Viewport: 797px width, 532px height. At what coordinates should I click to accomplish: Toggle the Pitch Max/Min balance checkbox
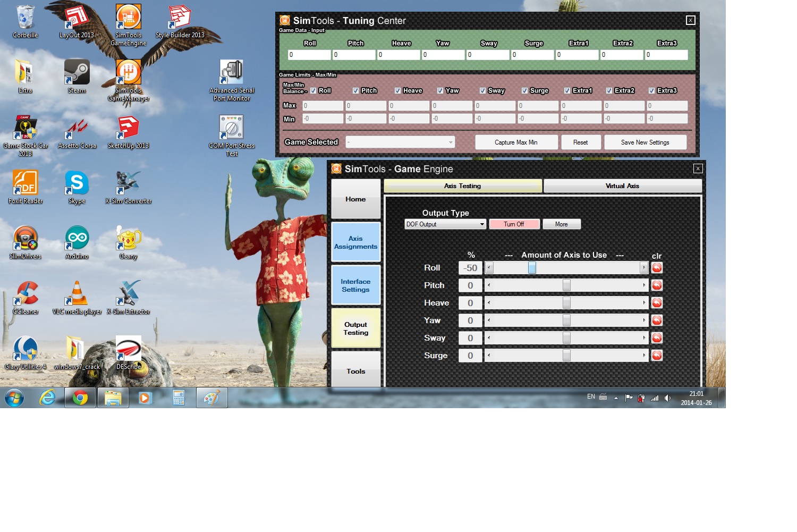point(356,91)
